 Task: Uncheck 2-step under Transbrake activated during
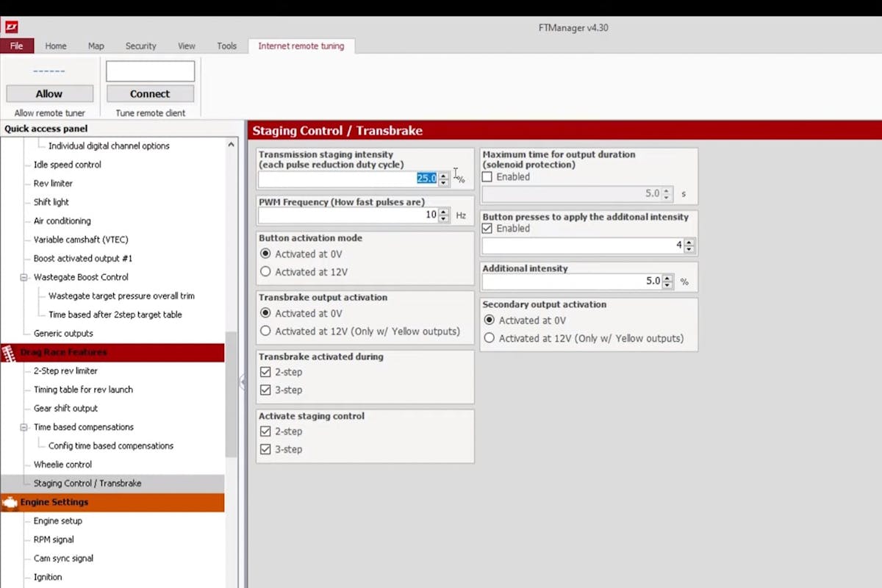click(x=265, y=373)
